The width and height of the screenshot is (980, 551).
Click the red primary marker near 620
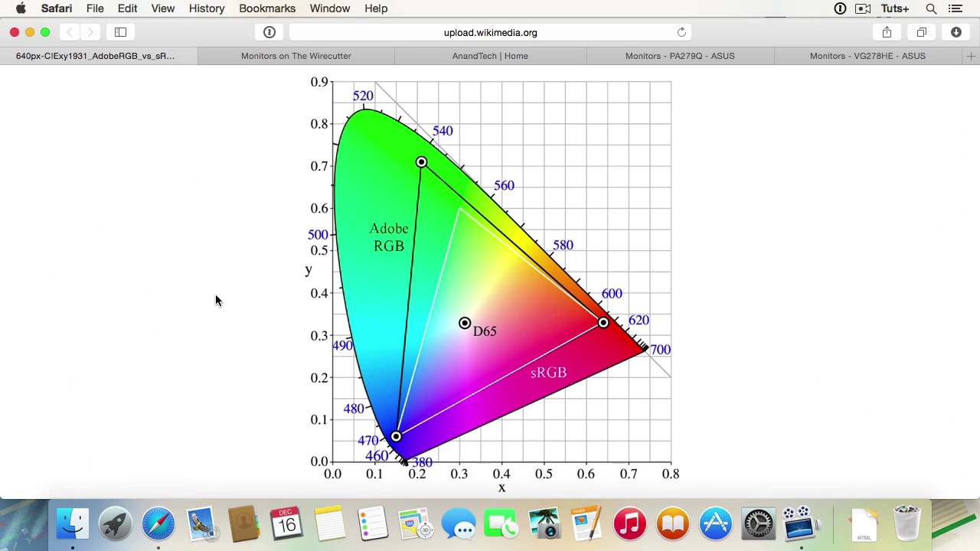603,323
